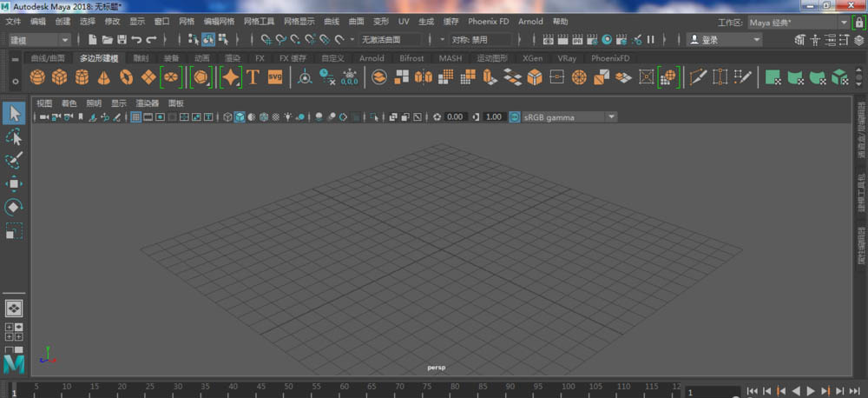Open the Maya 经典 workspace dropdown
868x398 pixels.
point(843,21)
